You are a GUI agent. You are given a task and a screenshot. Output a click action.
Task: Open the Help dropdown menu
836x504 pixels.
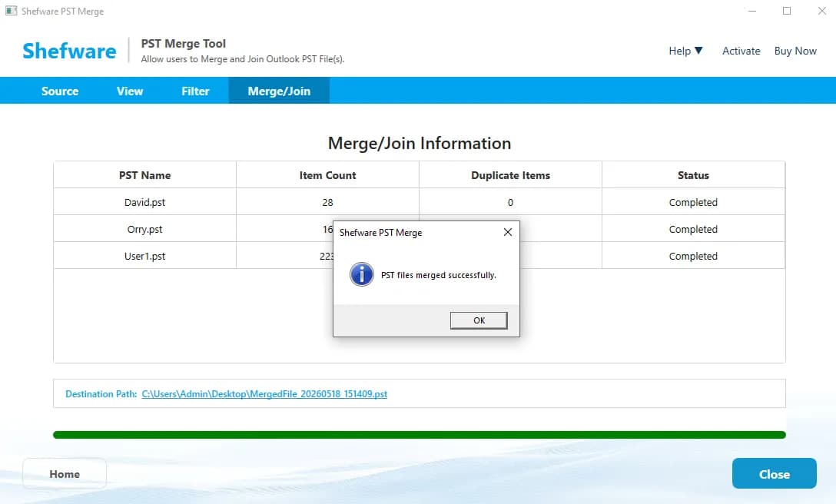point(685,51)
